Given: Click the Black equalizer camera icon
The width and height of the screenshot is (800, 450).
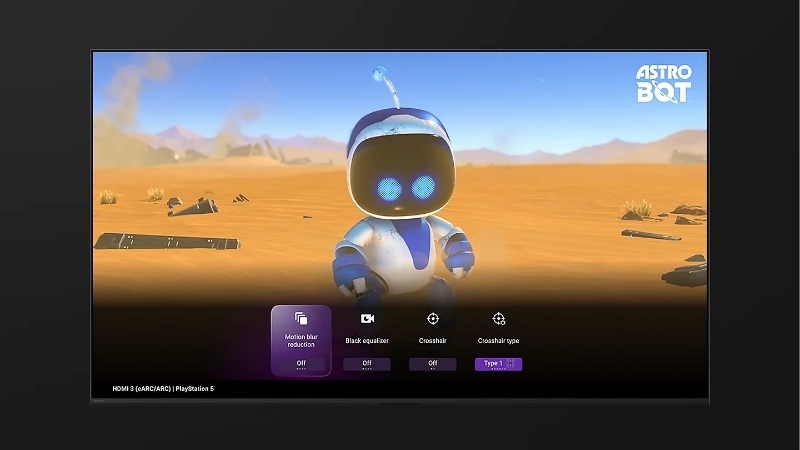Looking at the screenshot, I should (x=367, y=319).
